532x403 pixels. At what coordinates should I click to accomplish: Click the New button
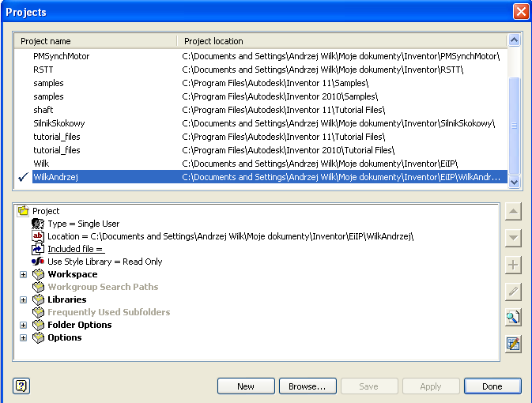[x=246, y=386]
